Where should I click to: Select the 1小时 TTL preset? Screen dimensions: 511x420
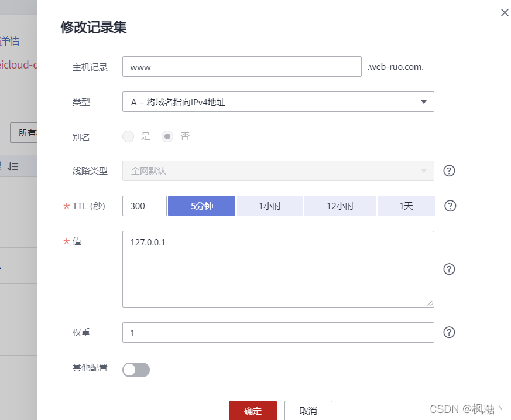(269, 206)
